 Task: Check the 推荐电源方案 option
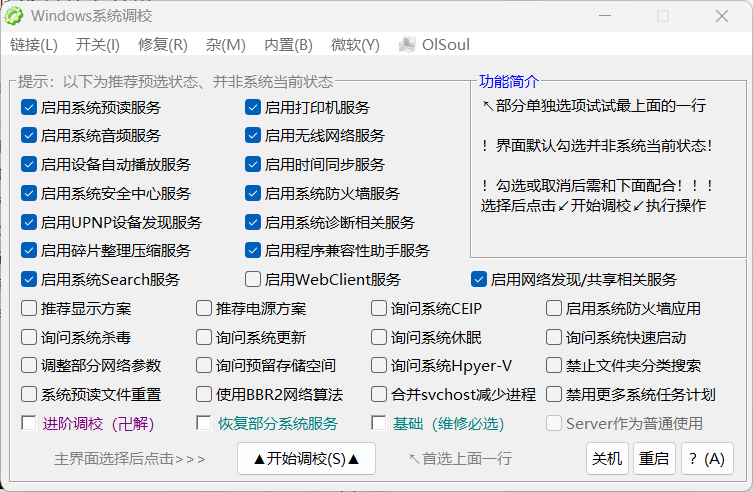coord(204,309)
